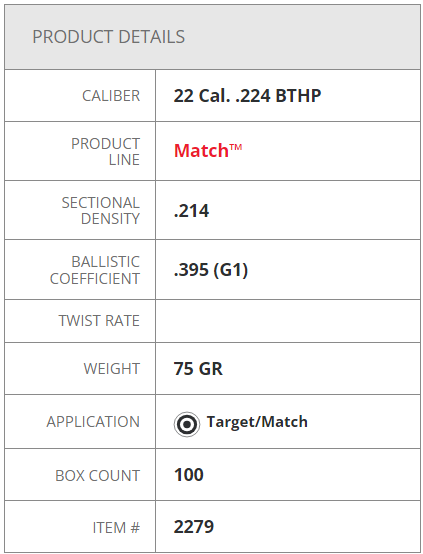
Task: Click the ITEM # label
Action: tap(116, 528)
